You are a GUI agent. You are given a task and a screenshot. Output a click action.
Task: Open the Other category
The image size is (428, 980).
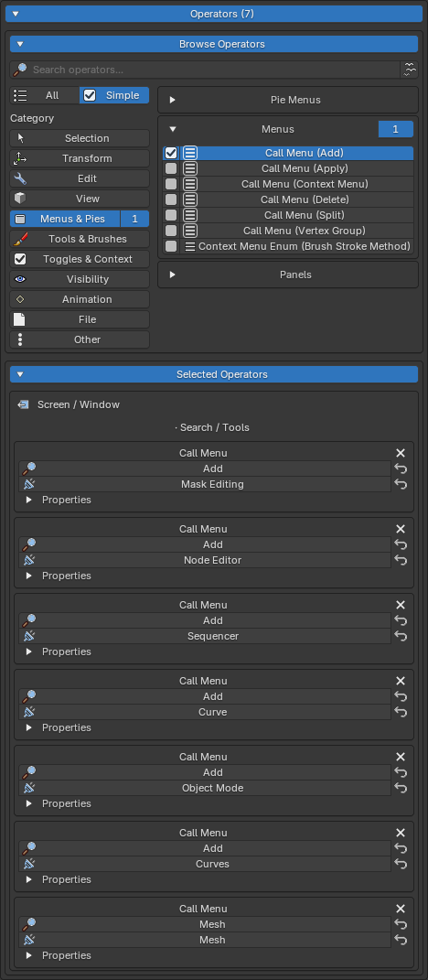click(80, 339)
